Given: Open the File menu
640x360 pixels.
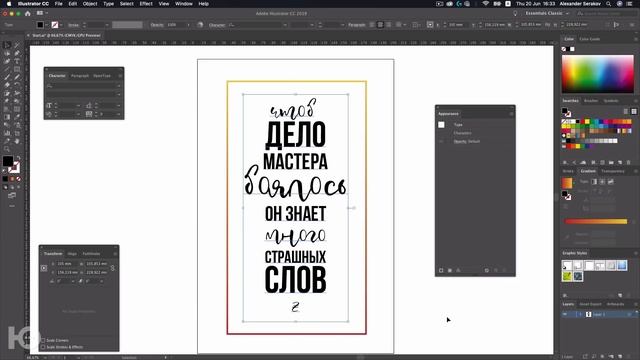Looking at the screenshot, I should 58,4.
